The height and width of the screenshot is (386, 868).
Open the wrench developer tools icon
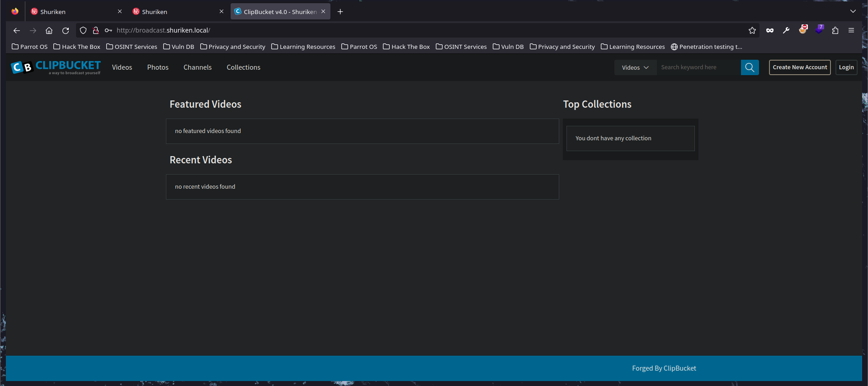pyautogui.click(x=786, y=30)
